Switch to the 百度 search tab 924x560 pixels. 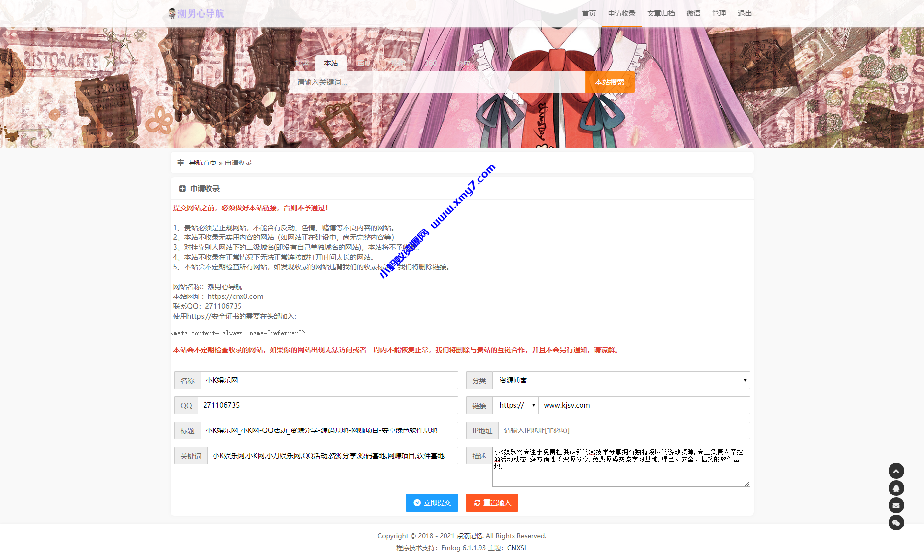pos(364,63)
